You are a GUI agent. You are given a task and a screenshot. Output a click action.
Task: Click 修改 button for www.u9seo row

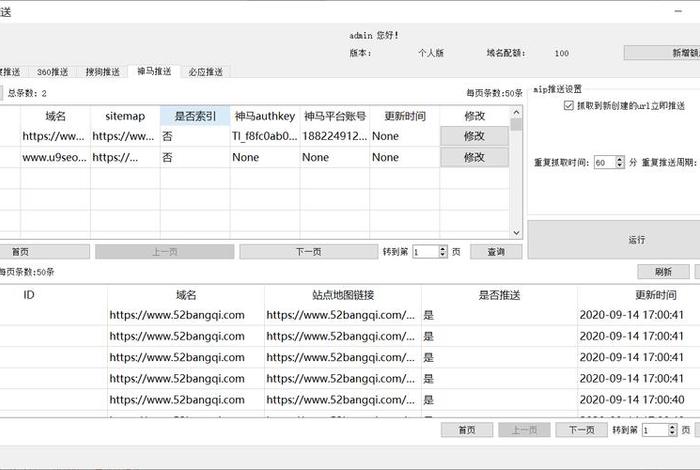tap(474, 157)
